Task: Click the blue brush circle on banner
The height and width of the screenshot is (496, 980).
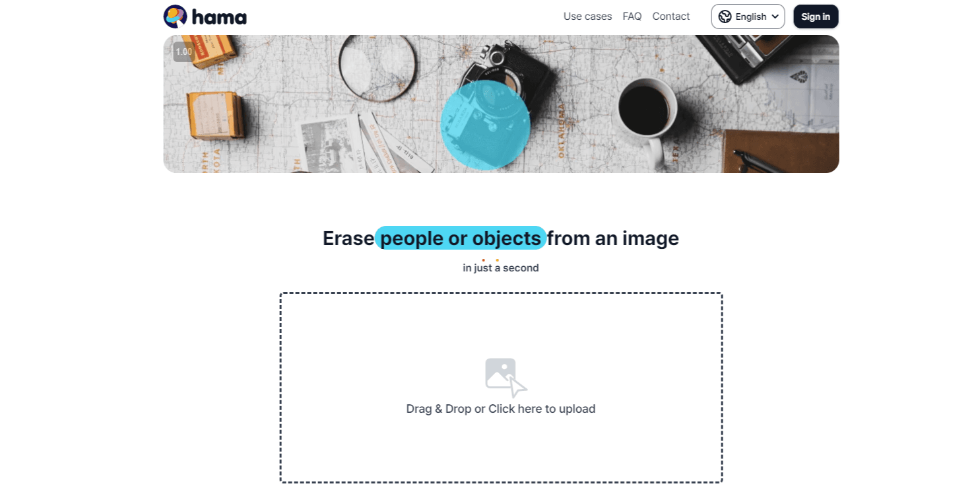Action: tap(485, 125)
